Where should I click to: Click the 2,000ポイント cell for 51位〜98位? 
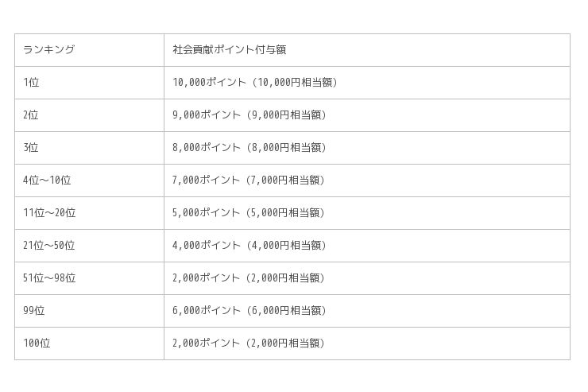tap(250, 278)
